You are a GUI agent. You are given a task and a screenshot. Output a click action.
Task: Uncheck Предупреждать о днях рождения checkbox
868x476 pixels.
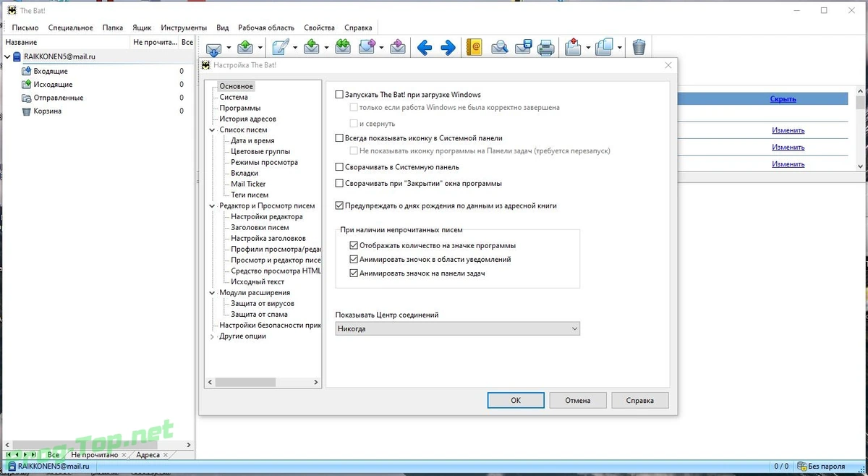339,206
